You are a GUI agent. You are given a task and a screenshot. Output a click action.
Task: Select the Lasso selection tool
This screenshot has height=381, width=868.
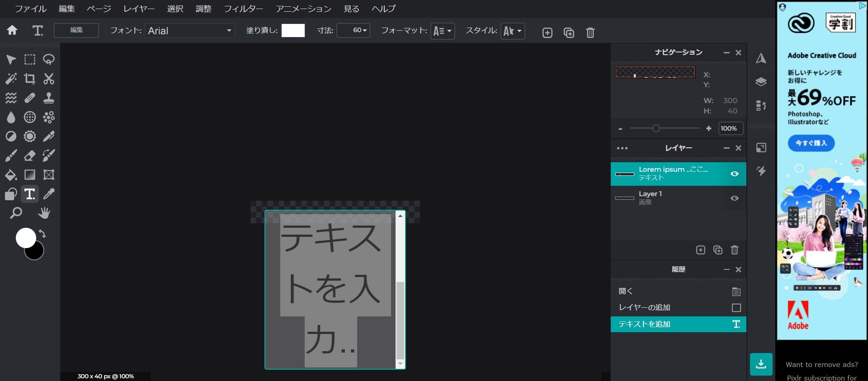click(x=49, y=60)
